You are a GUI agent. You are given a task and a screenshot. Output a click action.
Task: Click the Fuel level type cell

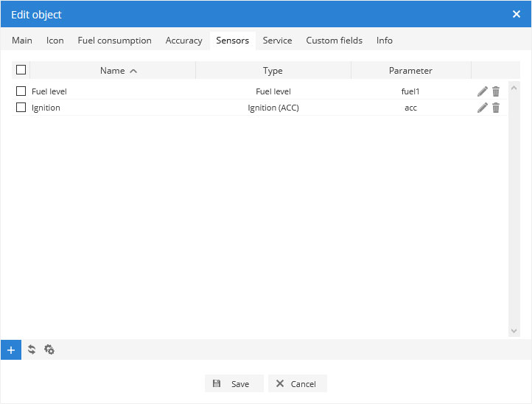click(x=273, y=91)
